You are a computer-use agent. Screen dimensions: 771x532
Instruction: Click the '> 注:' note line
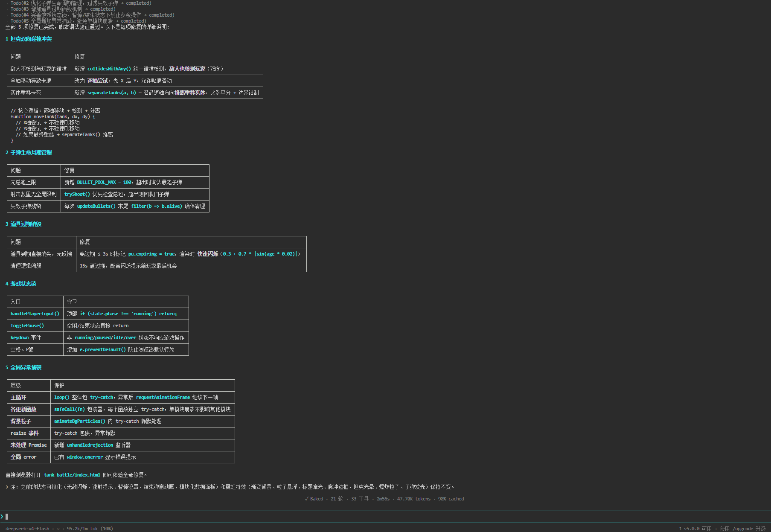click(x=230, y=487)
